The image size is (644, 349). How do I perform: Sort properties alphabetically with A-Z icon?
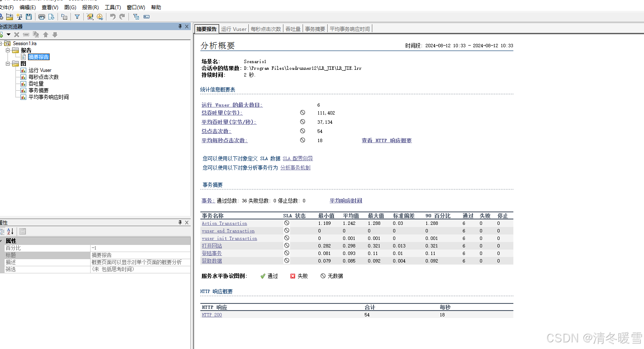click(x=10, y=231)
